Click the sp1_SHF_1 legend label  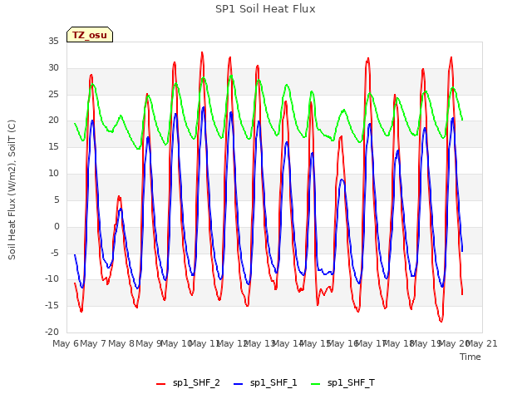tap(273, 382)
